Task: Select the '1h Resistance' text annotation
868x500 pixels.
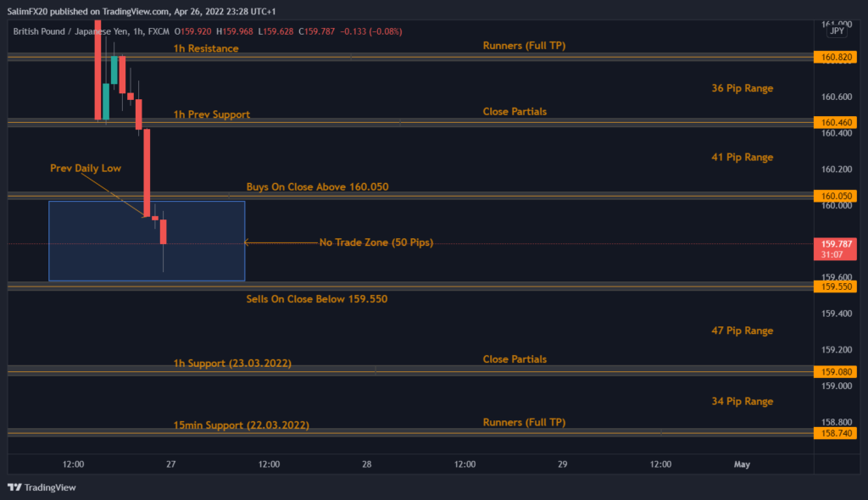Action: click(206, 48)
